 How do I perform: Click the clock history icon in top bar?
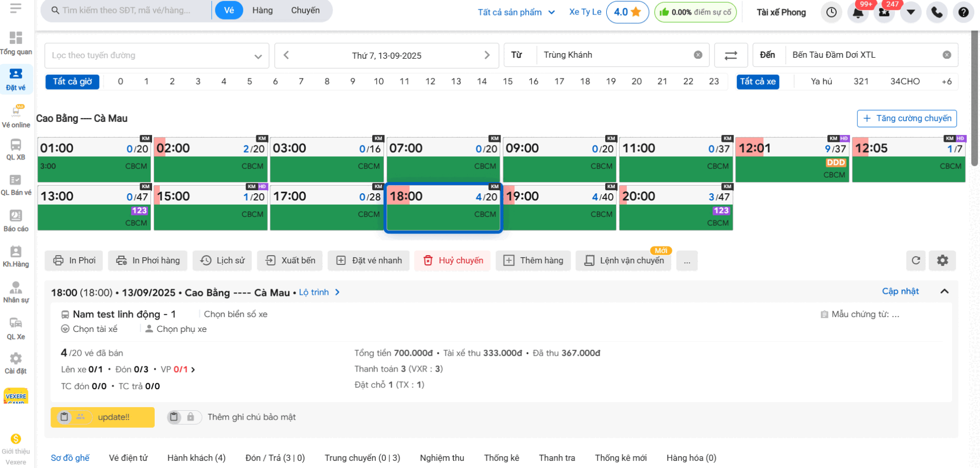point(831,12)
